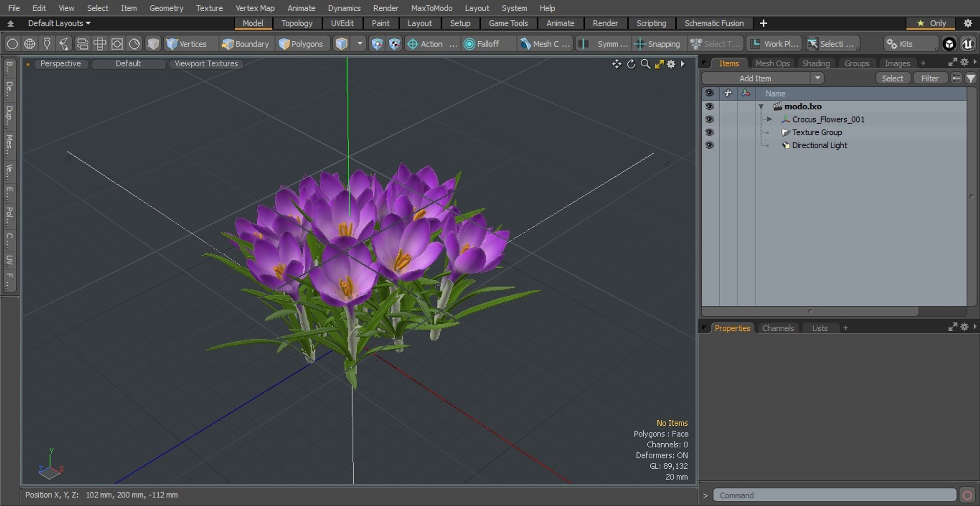Click the sphere primitive icon in toolbar

[x=12, y=44]
